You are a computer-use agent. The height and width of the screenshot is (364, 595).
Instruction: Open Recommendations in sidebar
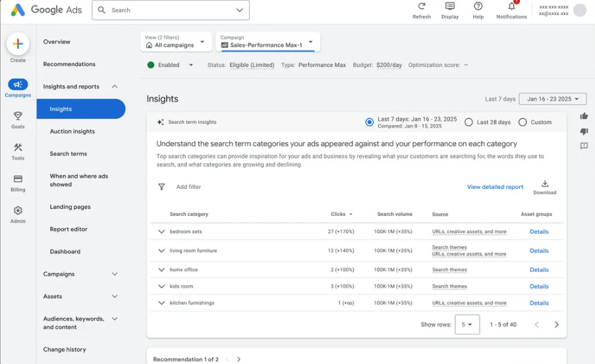point(69,64)
